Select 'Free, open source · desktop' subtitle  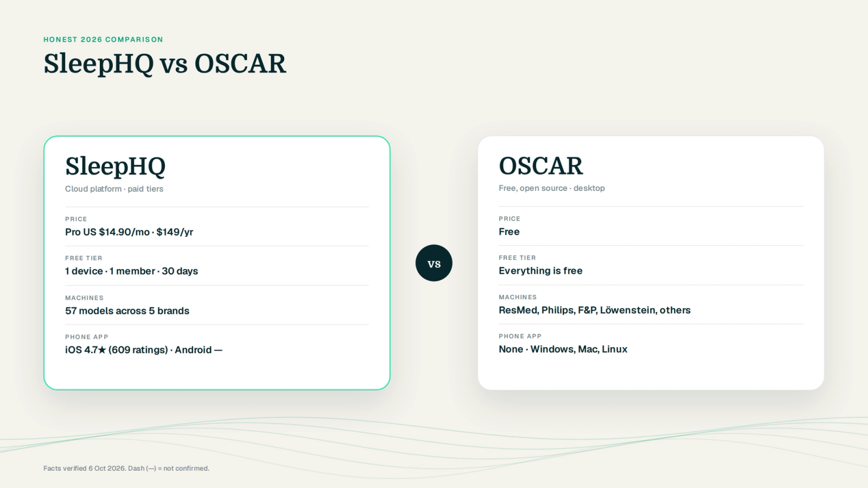(552, 188)
